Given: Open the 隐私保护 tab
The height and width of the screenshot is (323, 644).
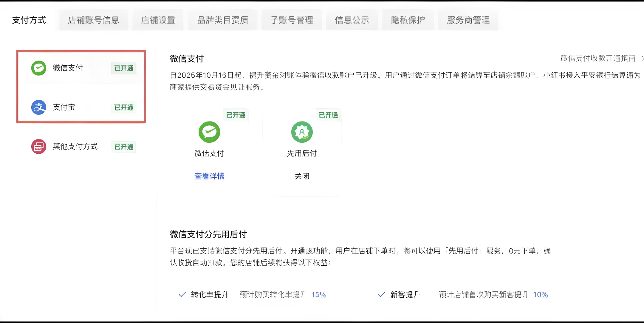Looking at the screenshot, I should pos(408,20).
